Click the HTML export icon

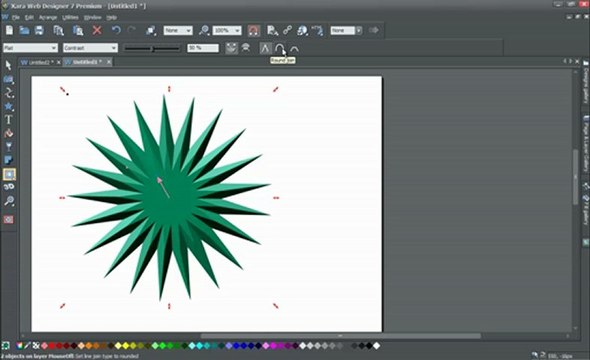(317, 30)
